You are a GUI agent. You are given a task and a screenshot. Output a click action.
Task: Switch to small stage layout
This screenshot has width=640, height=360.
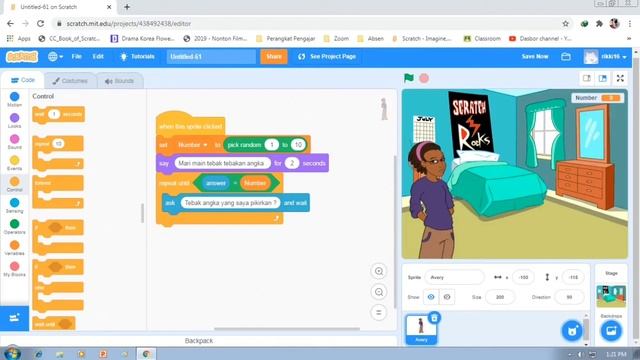click(x=587, y=78)
